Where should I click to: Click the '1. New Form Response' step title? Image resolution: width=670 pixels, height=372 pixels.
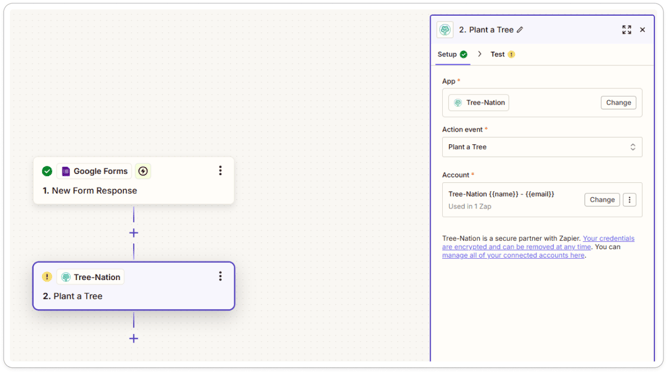[90, 190]
